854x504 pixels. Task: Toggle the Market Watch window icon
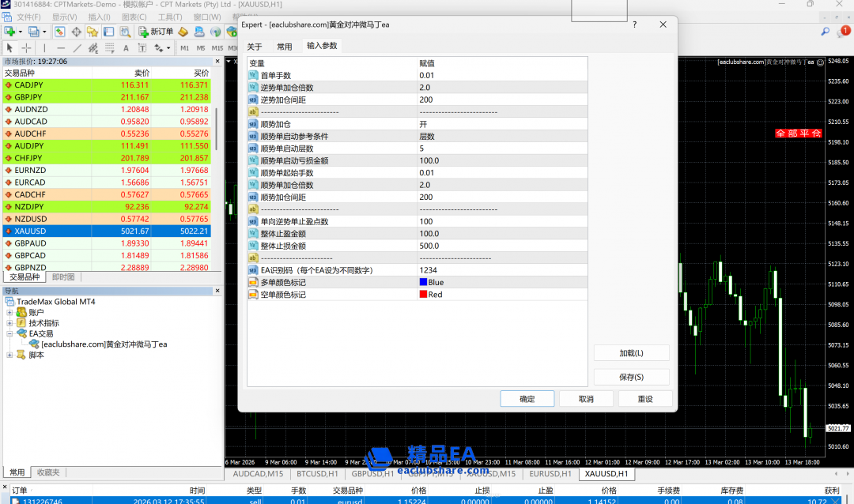coord(60,32)
